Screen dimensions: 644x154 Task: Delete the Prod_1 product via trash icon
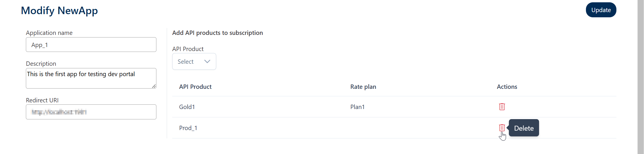[x=502, y=128]
